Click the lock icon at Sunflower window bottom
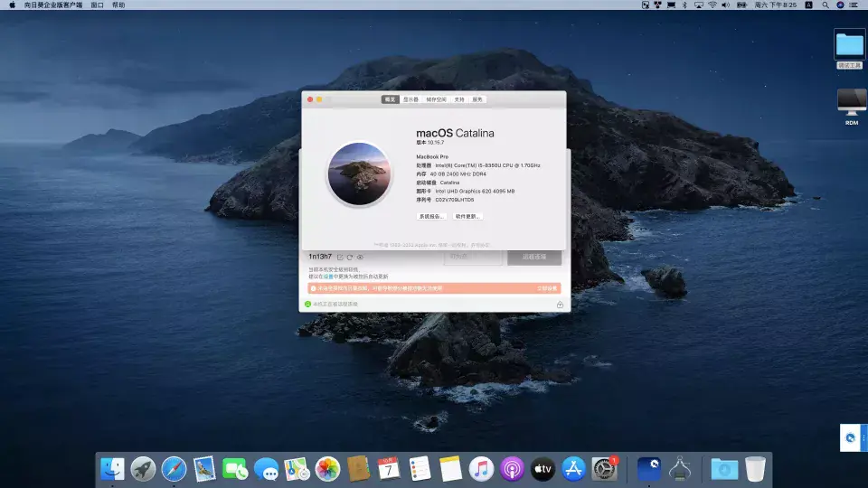Viewport: 868px width, 488px height. point(560,305)
